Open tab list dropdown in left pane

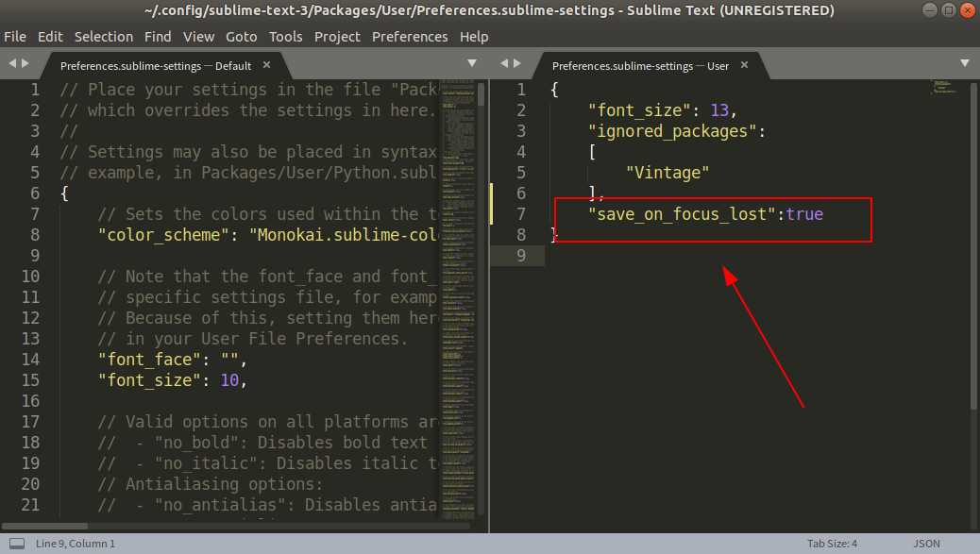[x=472, y=63]
